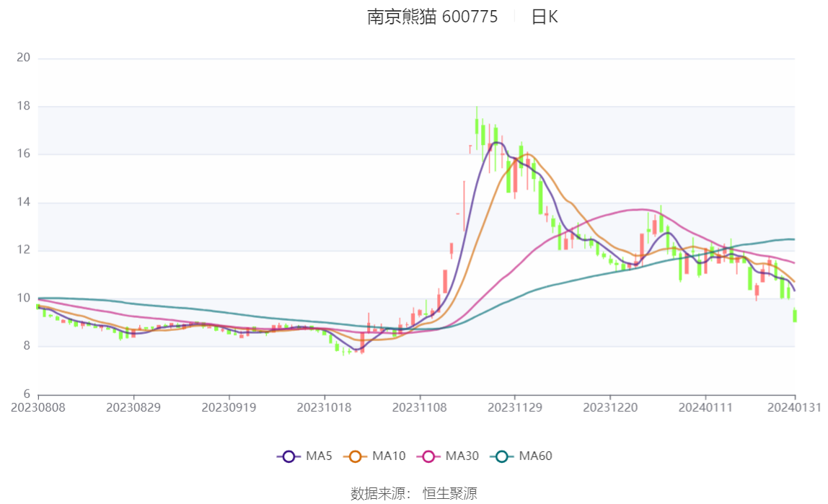828x504 pixels.
Task: Click the x-axis date label 20240131
Action: tap(794, 408)
